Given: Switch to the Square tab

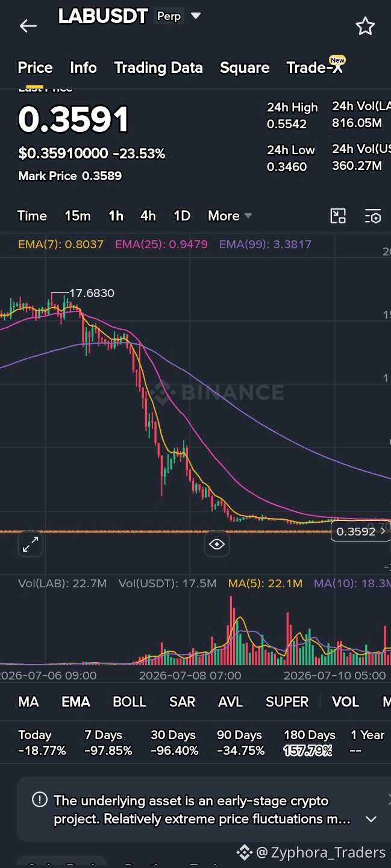Looking at the screenshot, I should (245, 67).
